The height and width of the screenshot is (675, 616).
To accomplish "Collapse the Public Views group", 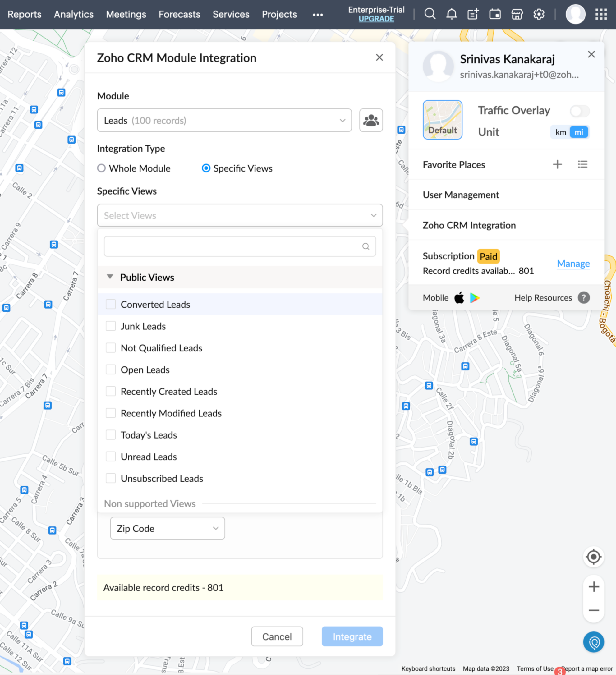I will [x=110, y=277].
